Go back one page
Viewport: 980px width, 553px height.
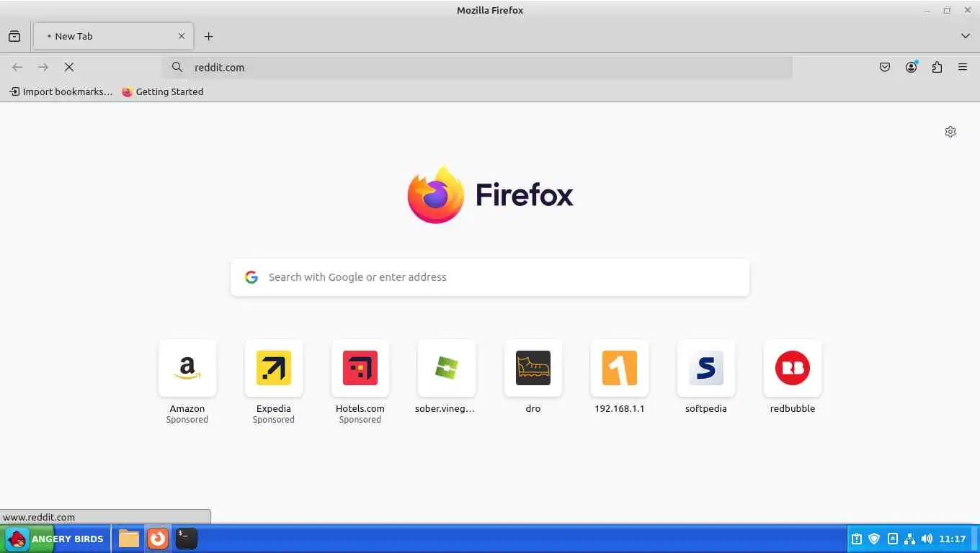click(x=17, y=67)
